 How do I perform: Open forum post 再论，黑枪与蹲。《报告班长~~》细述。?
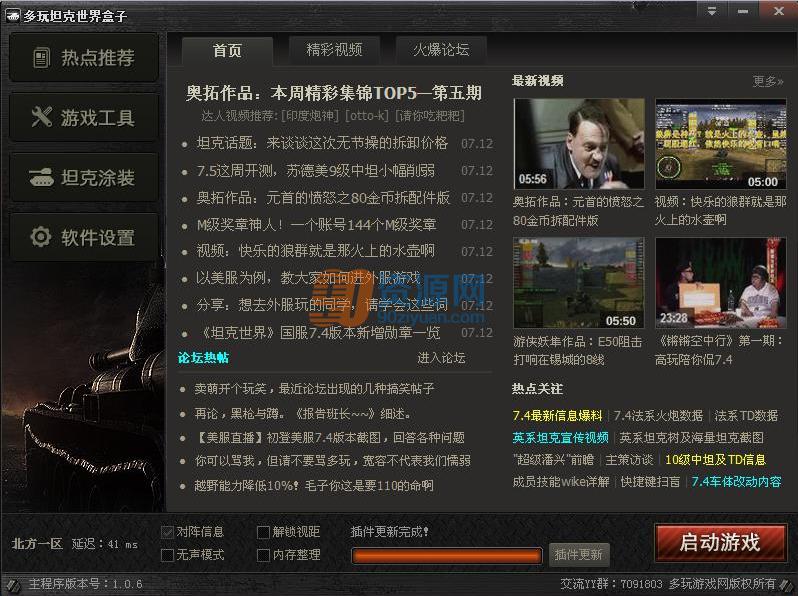pos(302,414)
